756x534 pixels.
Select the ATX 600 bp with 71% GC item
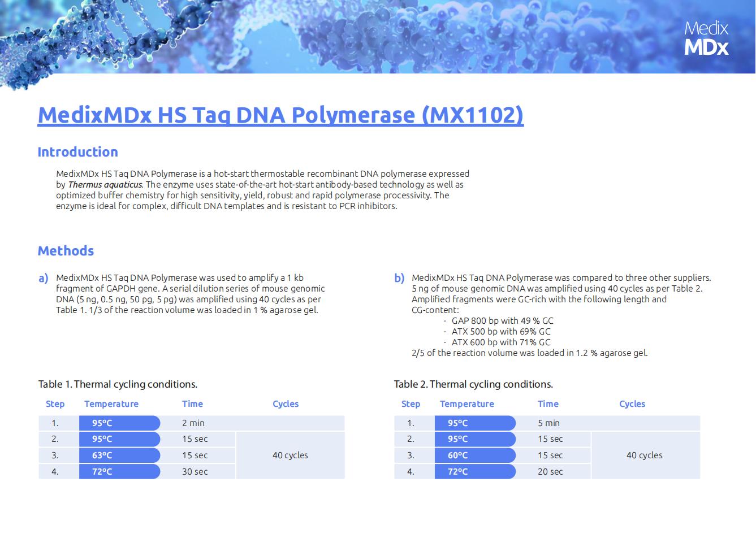coord(500,342)
